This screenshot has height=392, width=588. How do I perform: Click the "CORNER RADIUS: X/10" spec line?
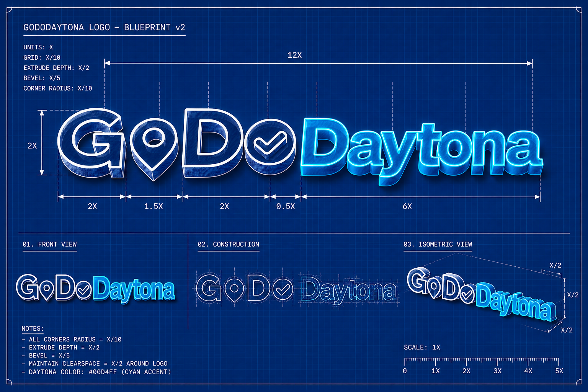pos(58,88)
